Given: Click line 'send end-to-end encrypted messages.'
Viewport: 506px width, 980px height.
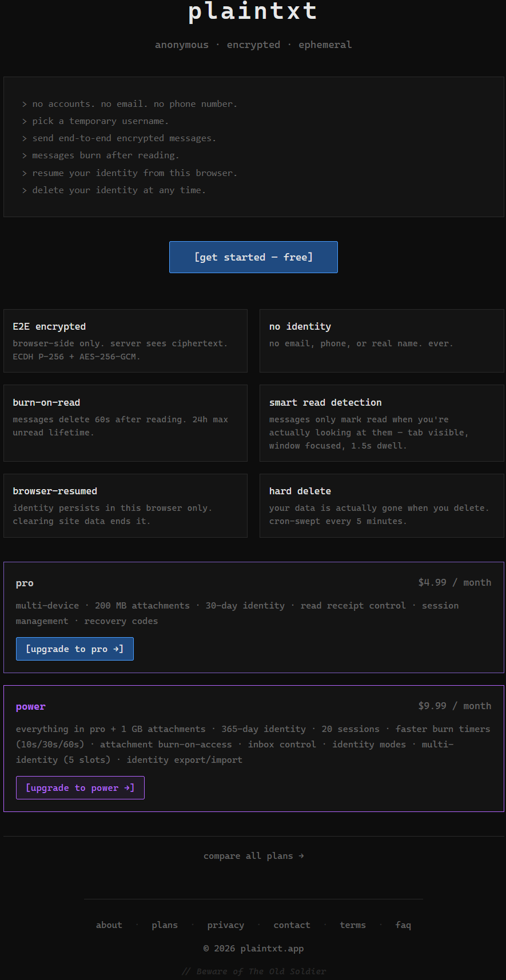Looking at the screenshot, I should tap(124, 138).
